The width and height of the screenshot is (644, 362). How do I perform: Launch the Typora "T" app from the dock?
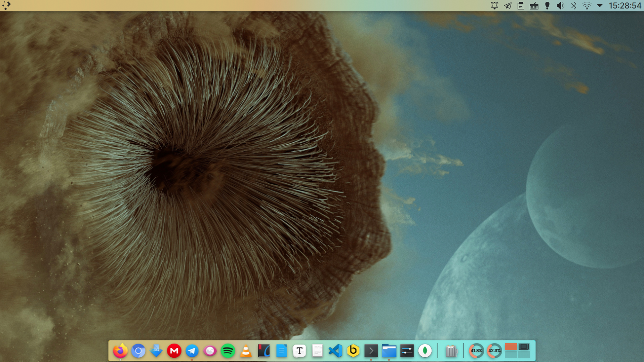tap(299, 351)
